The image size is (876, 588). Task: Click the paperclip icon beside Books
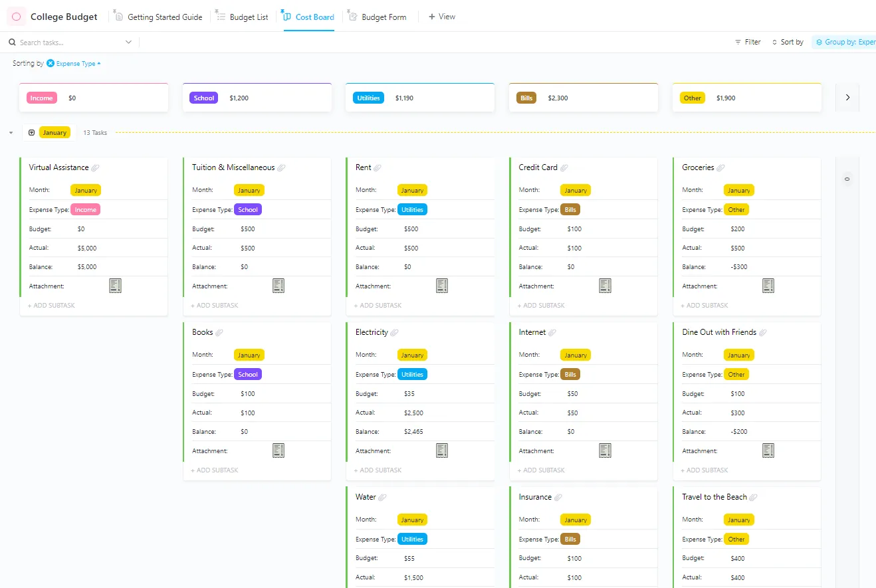tap(220, 333)
